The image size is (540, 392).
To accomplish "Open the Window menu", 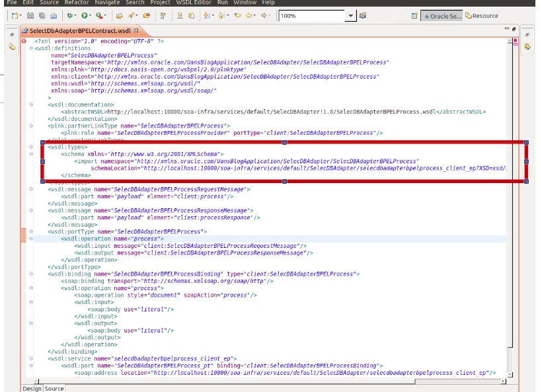I will pos(245,3).
